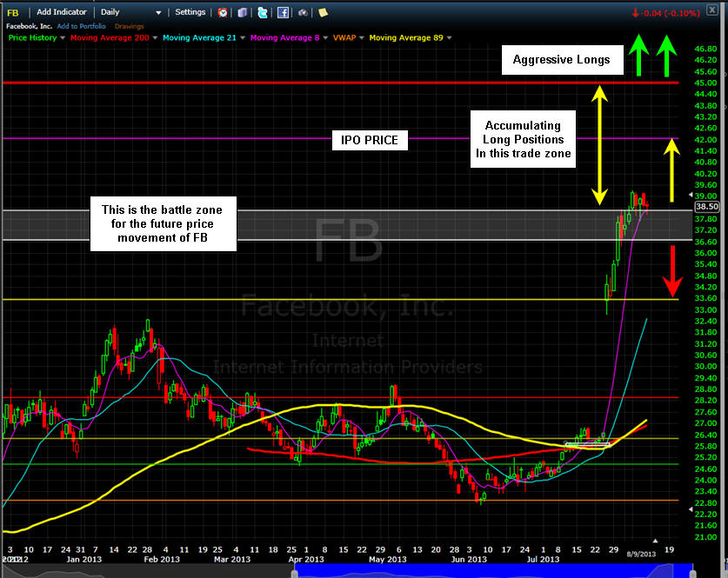Click the price change -0.04 (-0.10%) readout
The image size is (728, 578).
pos(665,13)
